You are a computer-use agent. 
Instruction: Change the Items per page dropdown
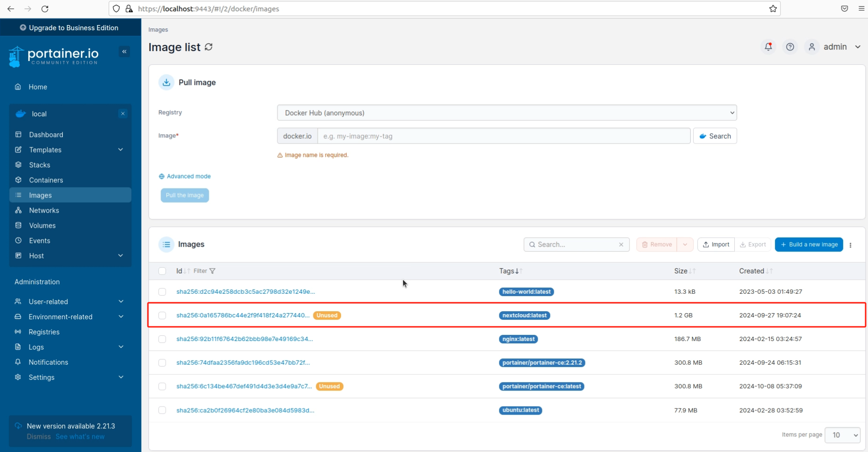(x=842, y=435)
